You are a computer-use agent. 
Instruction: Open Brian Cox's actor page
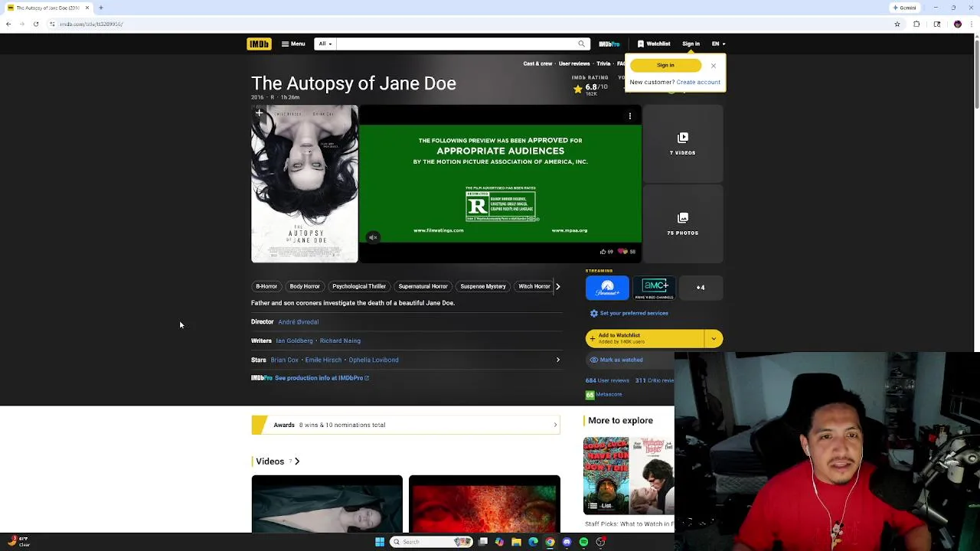coord(284,360)
